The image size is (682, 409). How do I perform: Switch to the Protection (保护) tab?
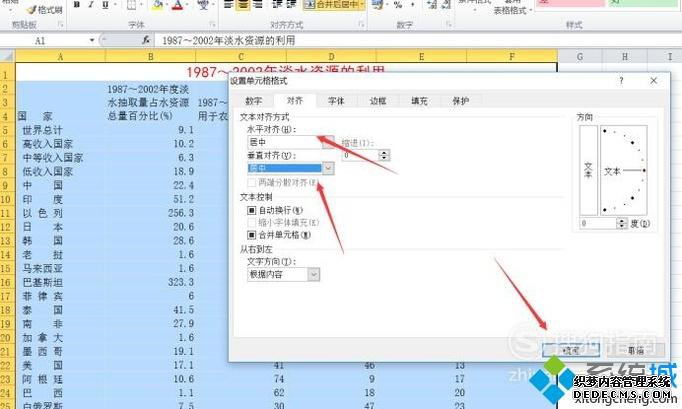coord(461,101)
